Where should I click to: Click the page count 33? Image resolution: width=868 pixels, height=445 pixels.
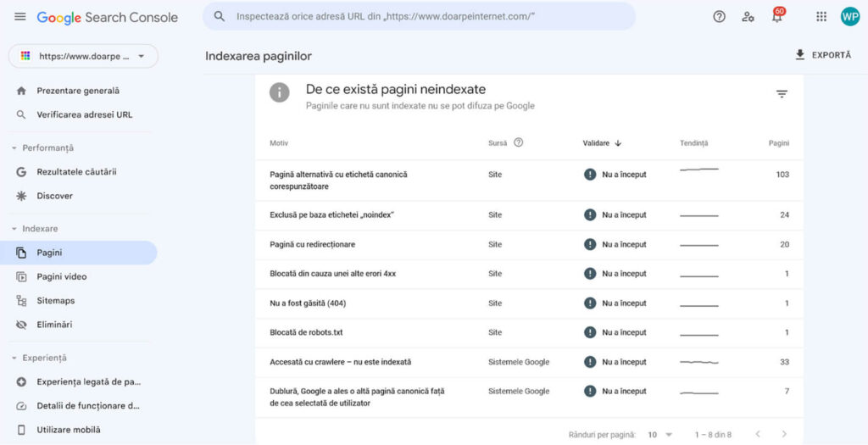tap(784, 362)
